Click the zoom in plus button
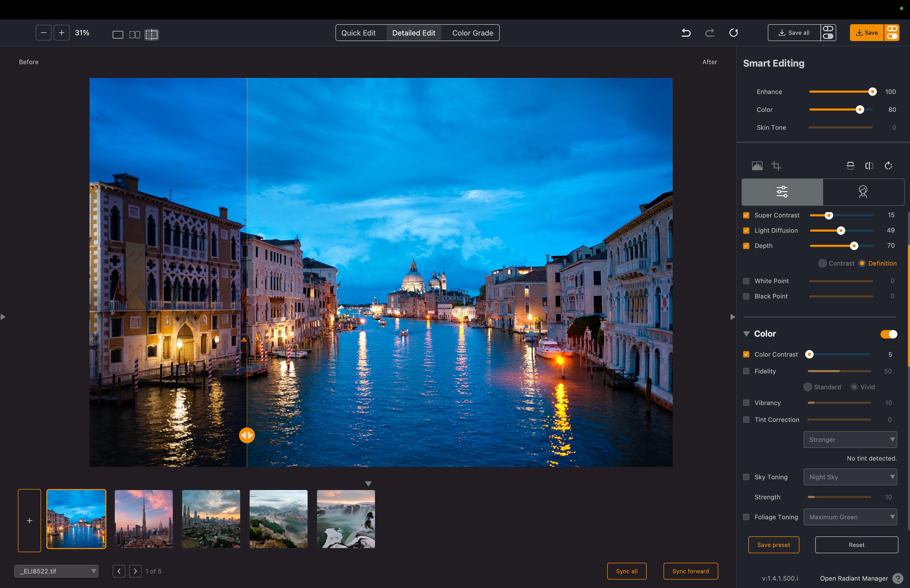Screen dimensions: 910x588 point(61,33)
